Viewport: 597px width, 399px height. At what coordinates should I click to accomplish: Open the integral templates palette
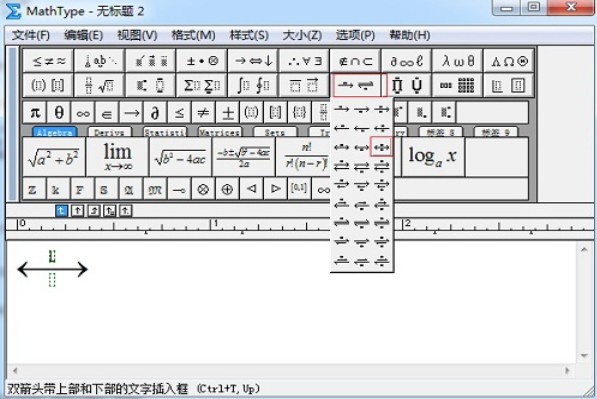click(253, 85)
